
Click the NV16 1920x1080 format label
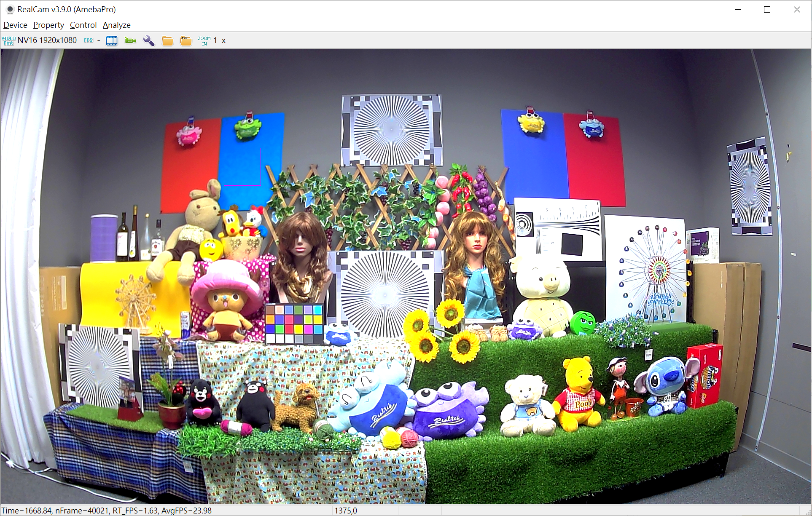47,40
